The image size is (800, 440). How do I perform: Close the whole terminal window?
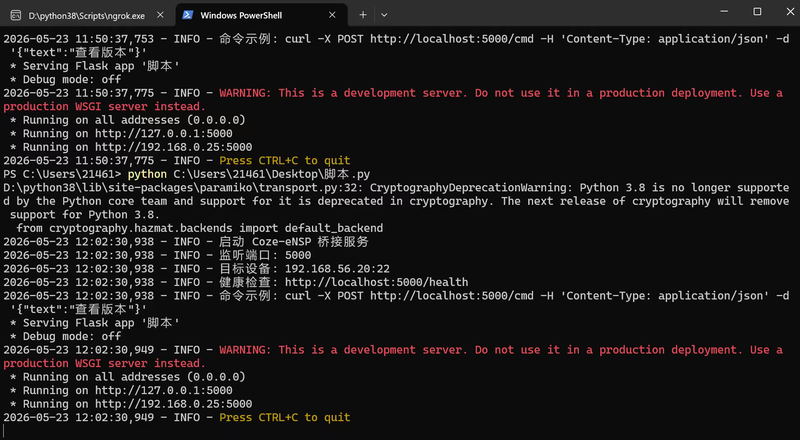789,11
